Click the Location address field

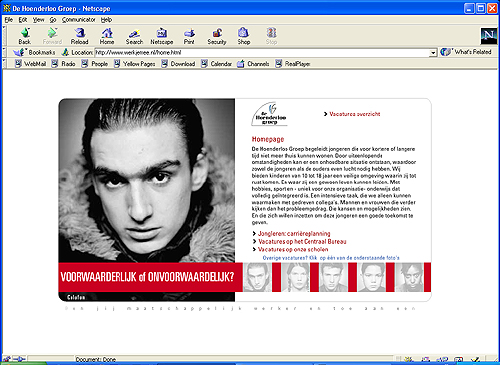coord(262,53)
